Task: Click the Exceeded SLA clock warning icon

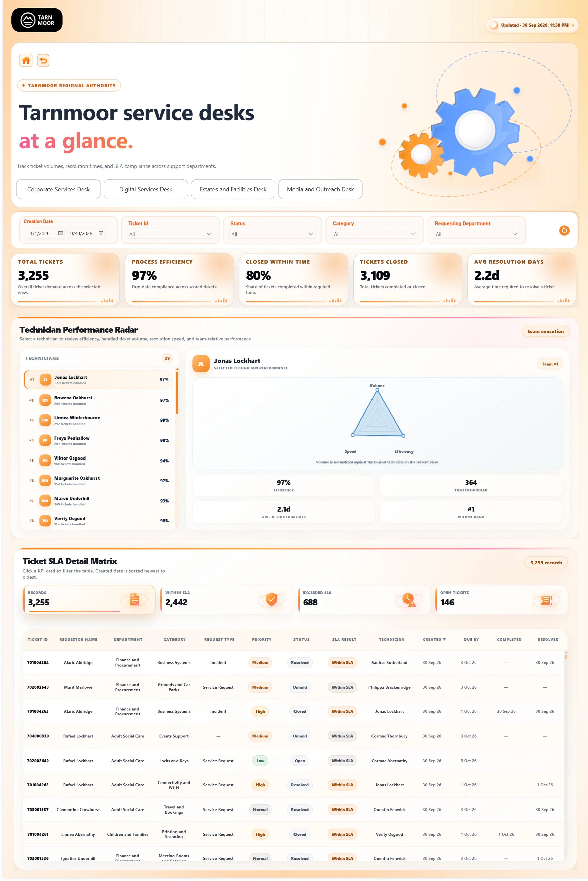Action: 409,599
